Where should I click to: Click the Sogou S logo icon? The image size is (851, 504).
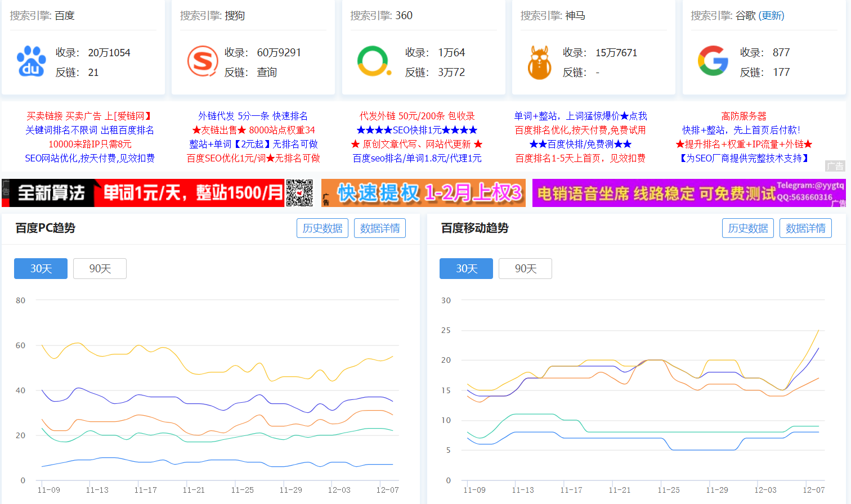202,61
